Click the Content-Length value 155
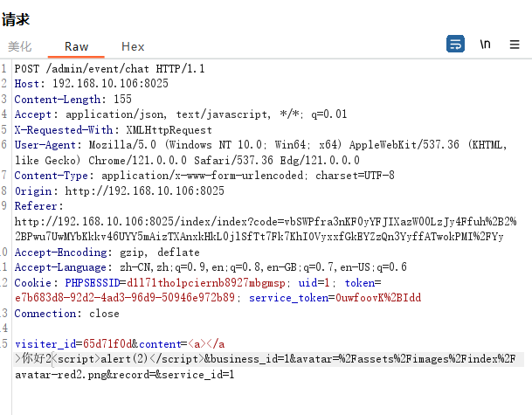Image resolution: width=532 pixels, height=415 pixels. (122, 99)
